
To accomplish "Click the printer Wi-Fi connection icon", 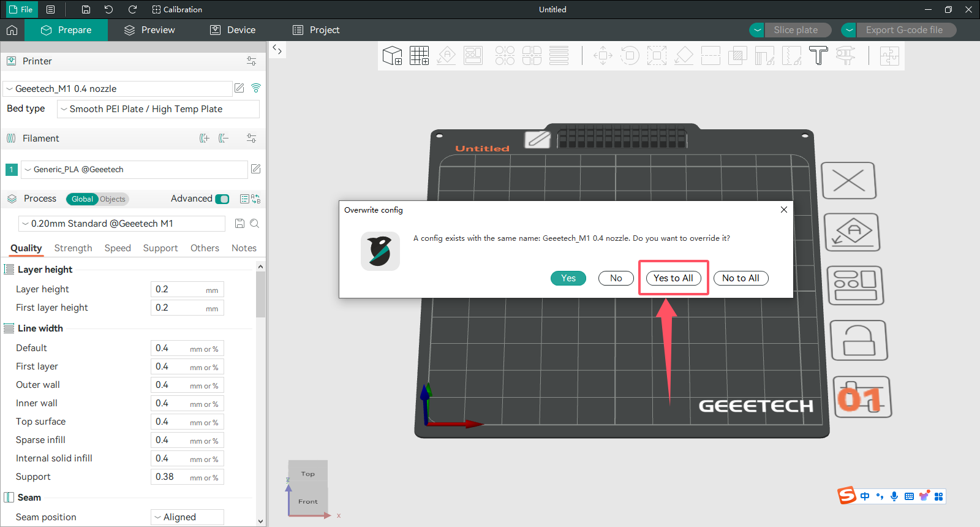I will (x=256, y=88).
